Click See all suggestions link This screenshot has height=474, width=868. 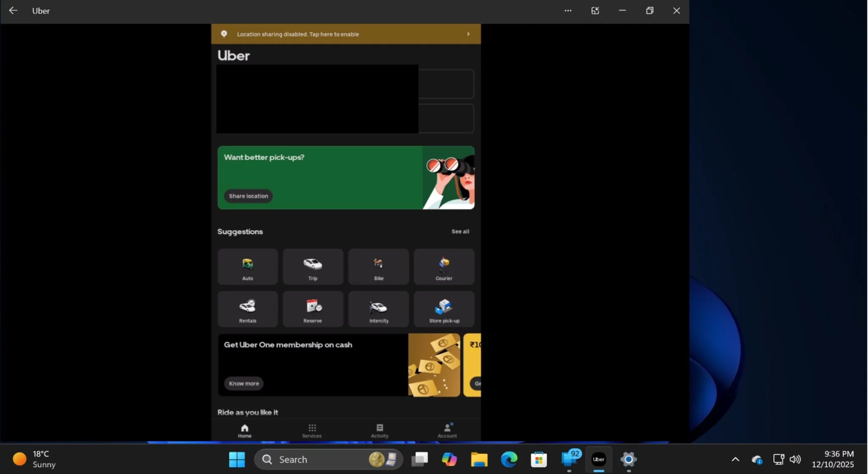coord(460,231)
